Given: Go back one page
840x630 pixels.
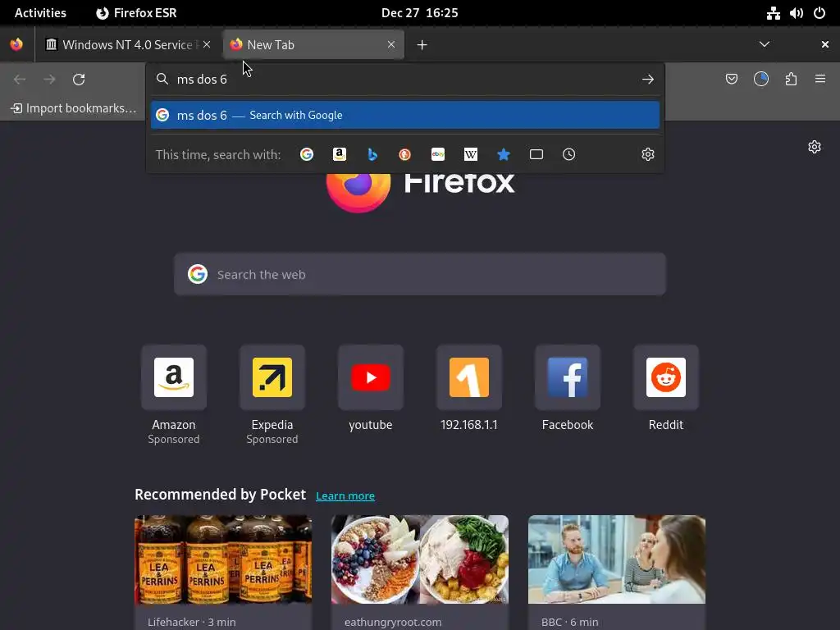Looking at the screenshot, I should pos(20,80).
